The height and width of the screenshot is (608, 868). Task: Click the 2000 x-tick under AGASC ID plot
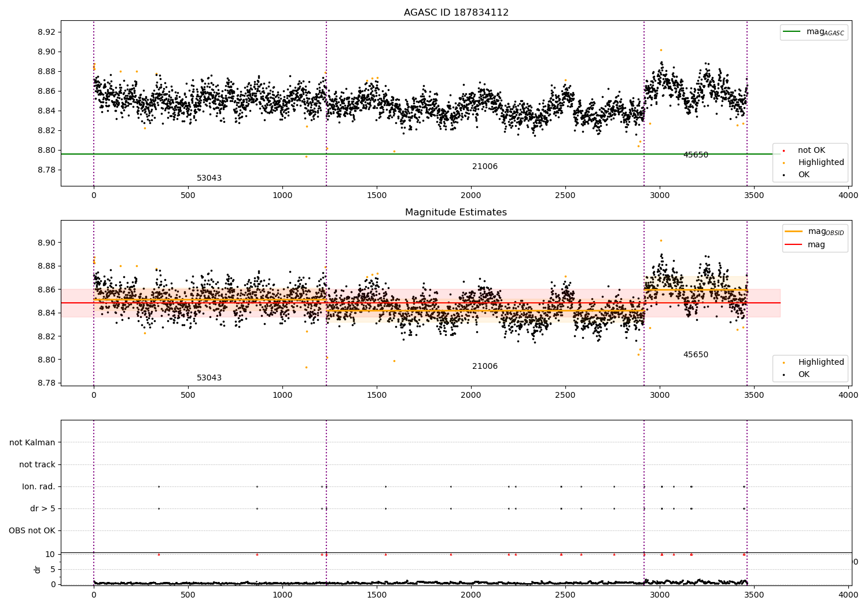pyautogui.click(x=471, y=195)
